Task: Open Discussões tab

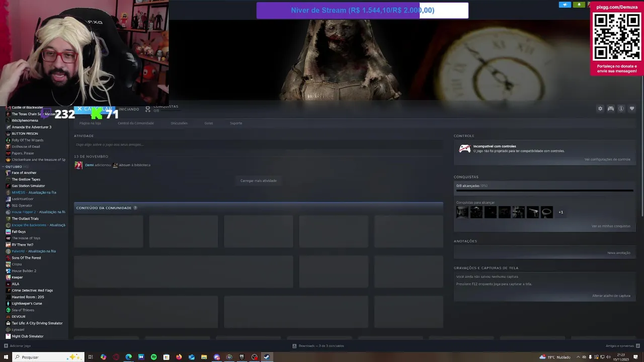Action: [x=179, y=123]
